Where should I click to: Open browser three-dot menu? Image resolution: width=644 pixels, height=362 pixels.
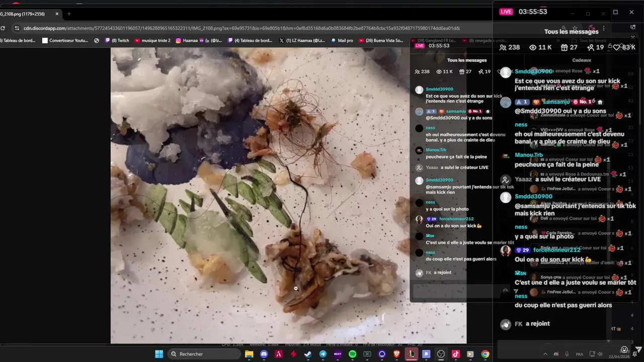coord(604,28)
